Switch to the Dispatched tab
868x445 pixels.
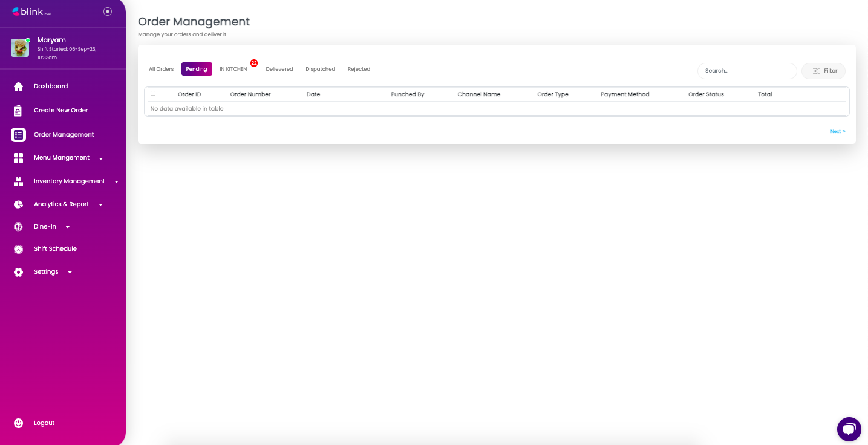pos(320,69)
